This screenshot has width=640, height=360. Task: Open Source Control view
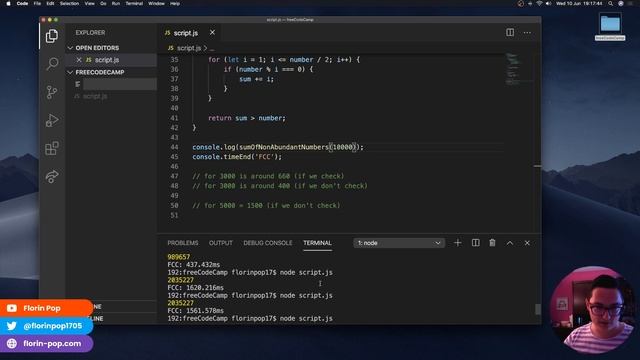52,92
